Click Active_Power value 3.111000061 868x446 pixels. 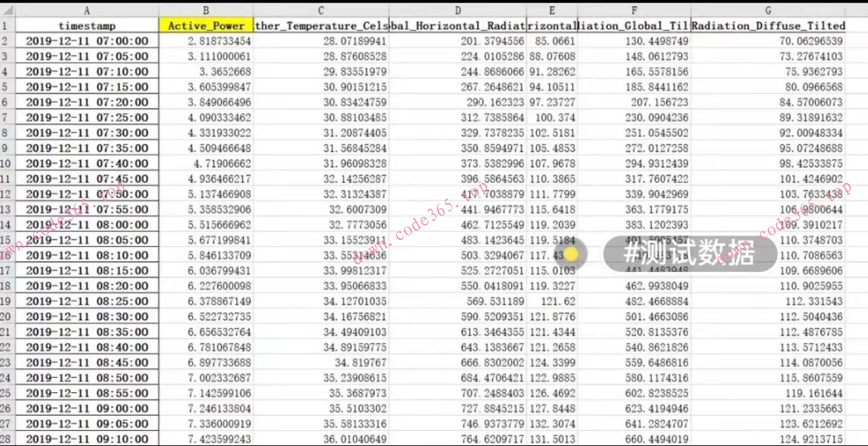pyautogui.click(x=206, y=56)
